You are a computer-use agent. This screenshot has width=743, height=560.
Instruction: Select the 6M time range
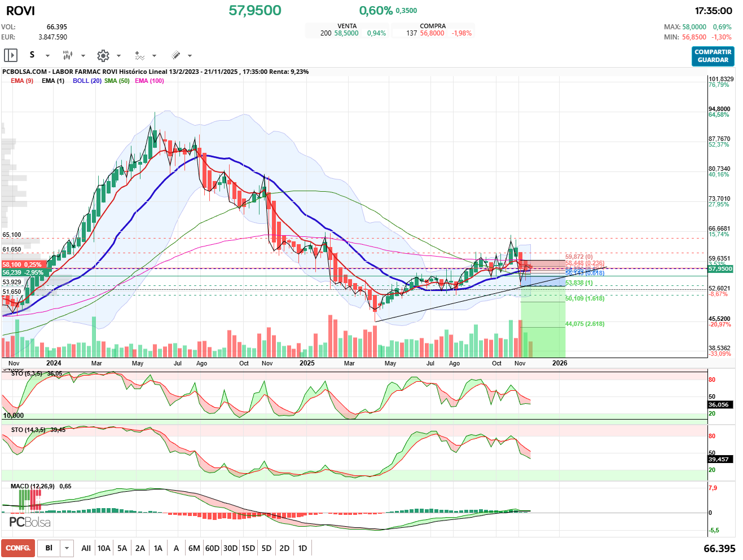click(194, 548)
